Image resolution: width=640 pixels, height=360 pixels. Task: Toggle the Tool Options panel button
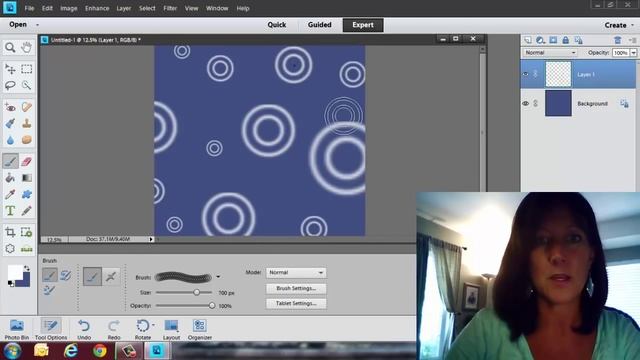point(51,329)
